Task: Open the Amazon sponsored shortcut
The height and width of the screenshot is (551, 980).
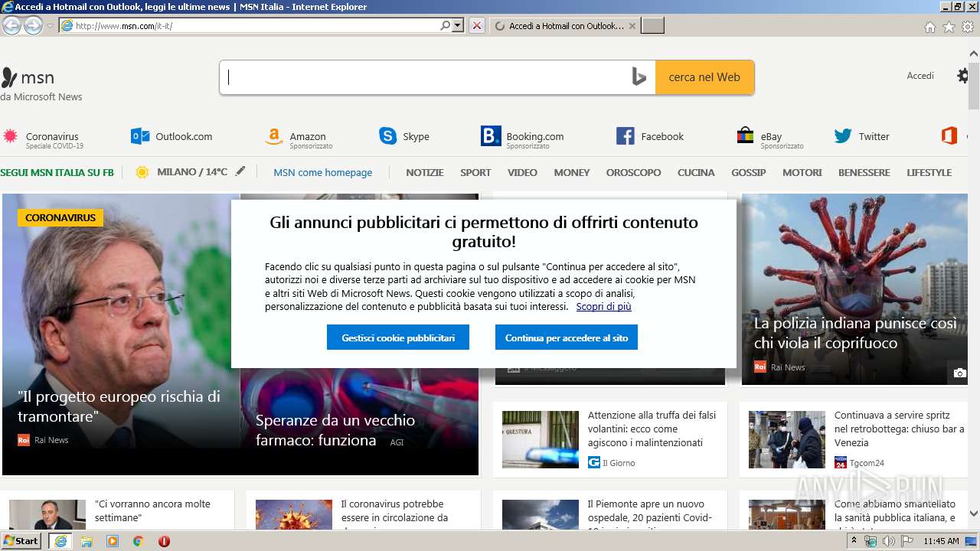Action: [x=299, y=139]
